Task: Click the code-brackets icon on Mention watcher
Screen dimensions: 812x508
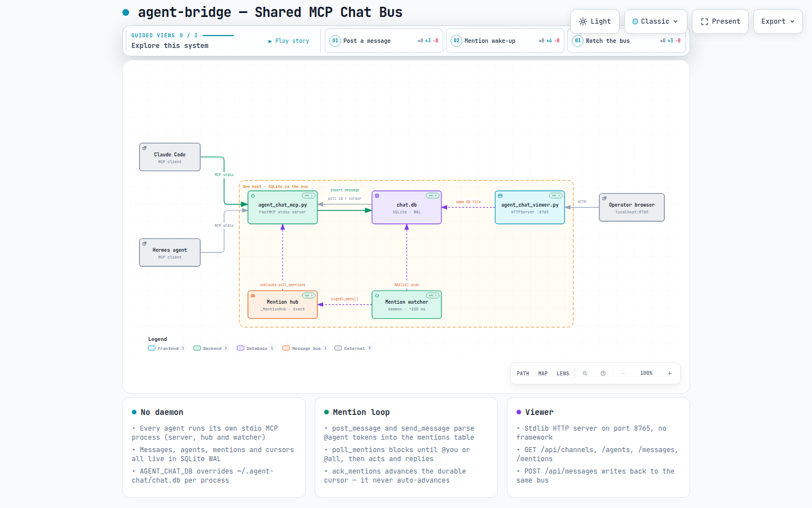Action: point(377,295)
